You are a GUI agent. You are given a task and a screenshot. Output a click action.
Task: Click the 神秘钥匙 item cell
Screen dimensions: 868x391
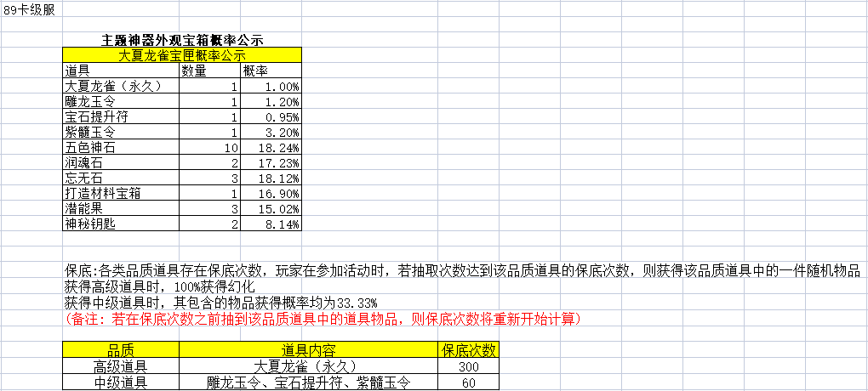pos(121,224)
